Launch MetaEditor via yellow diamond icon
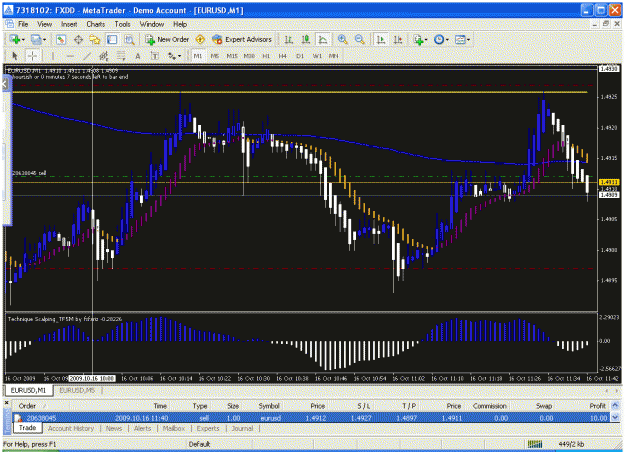Viewport: 625px width, 452px height. (200, 39)
